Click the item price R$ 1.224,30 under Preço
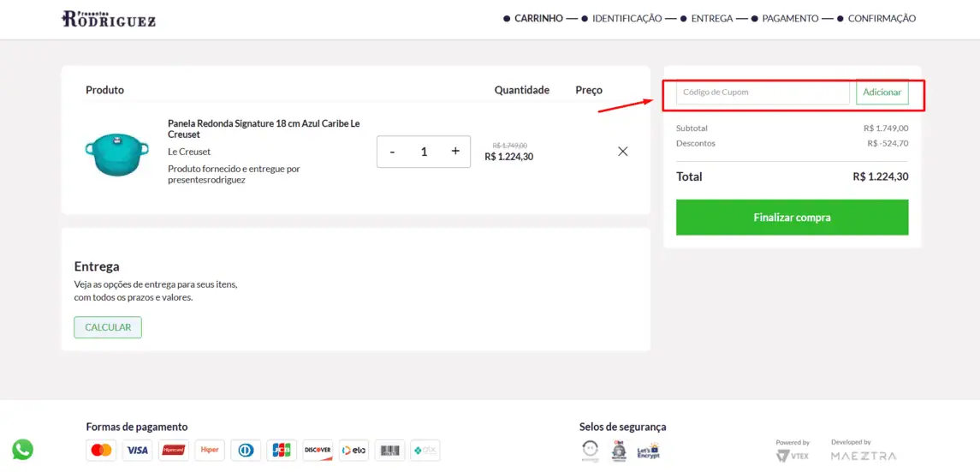 pyautogui.click(x=508, y=157)
